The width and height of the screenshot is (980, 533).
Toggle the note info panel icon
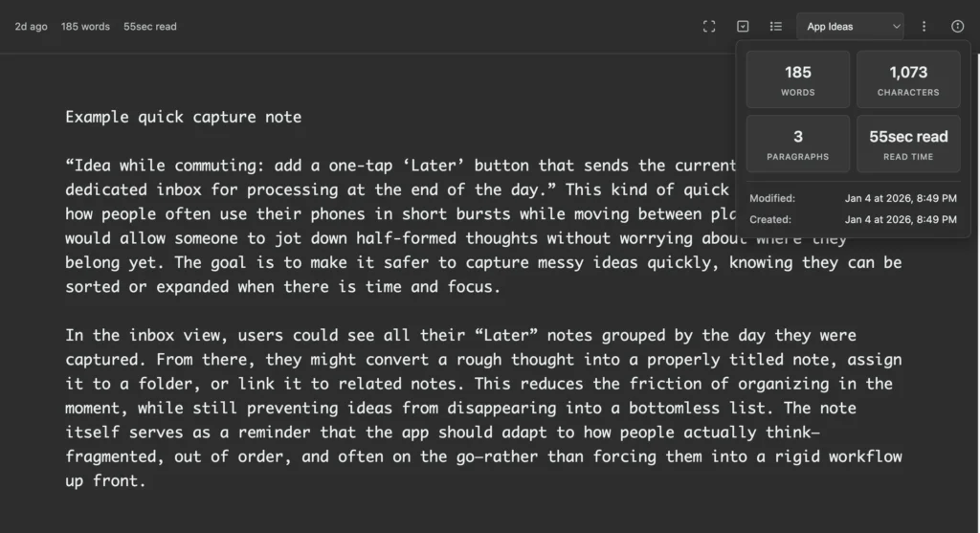pos(957,27)
